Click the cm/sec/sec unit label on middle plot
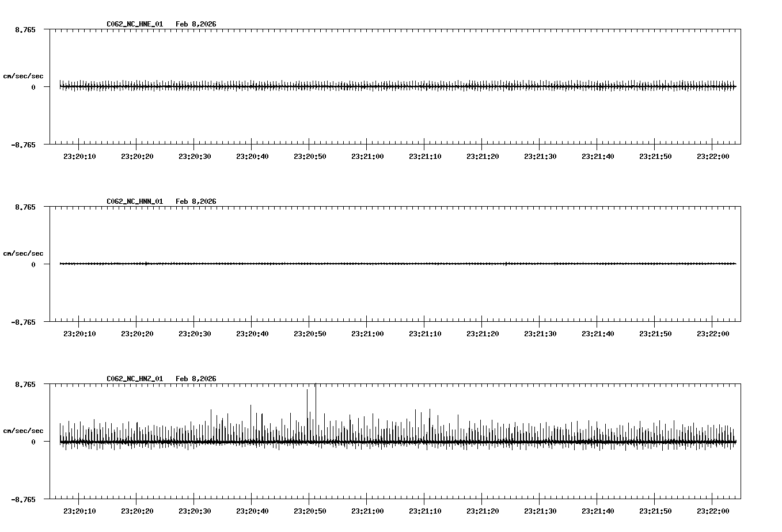The height and width of the screenshot is (532, 782). coord(24,253)
